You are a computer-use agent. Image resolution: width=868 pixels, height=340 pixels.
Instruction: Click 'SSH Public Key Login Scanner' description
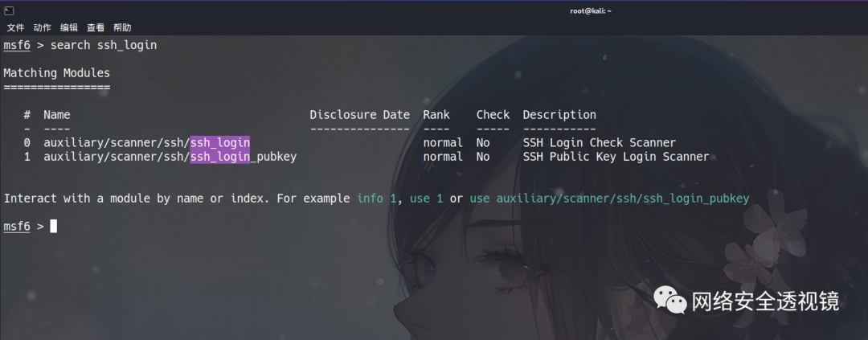(616, 158)
